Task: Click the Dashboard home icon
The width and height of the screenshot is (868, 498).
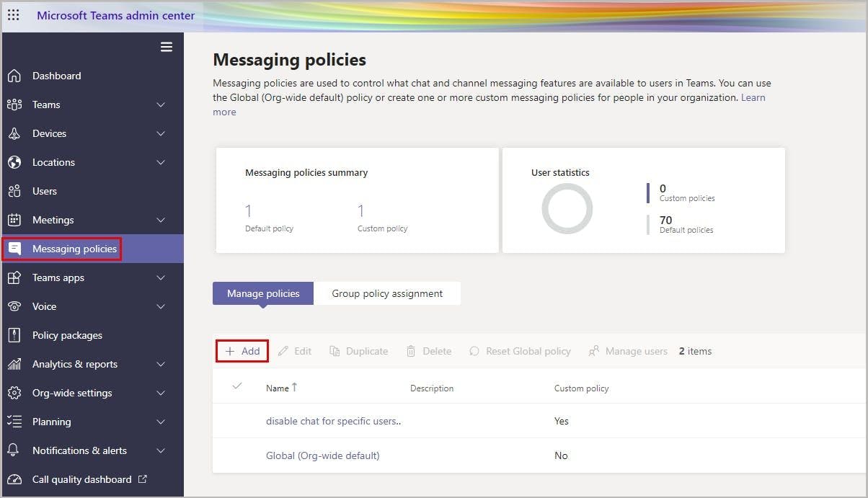Action: pos(14,76)
